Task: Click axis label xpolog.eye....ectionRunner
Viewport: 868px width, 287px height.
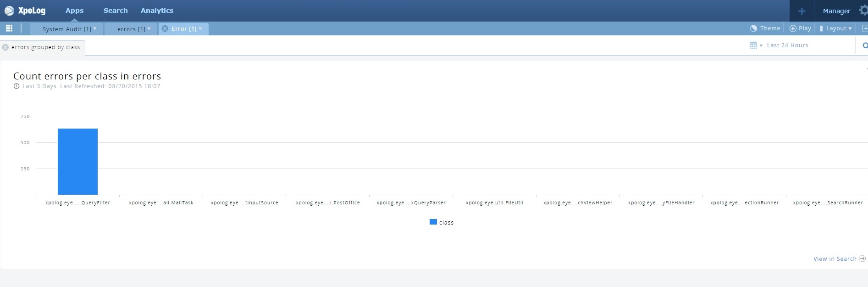Action: coord(745,203)
